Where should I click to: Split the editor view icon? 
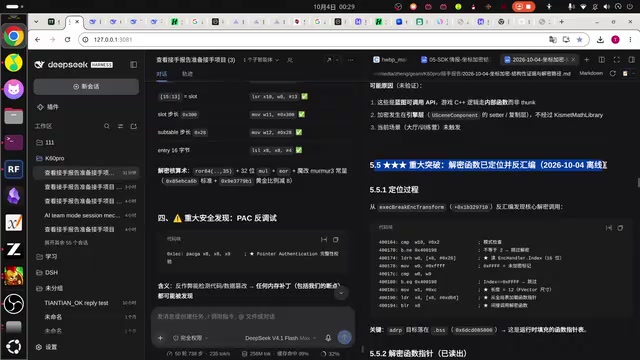click(x=602, y=60)
